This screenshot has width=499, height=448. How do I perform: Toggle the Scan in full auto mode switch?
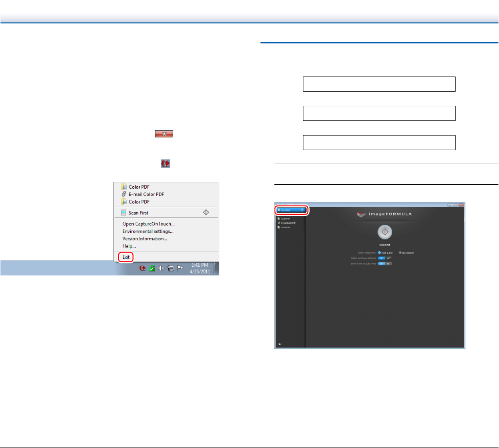385,264
